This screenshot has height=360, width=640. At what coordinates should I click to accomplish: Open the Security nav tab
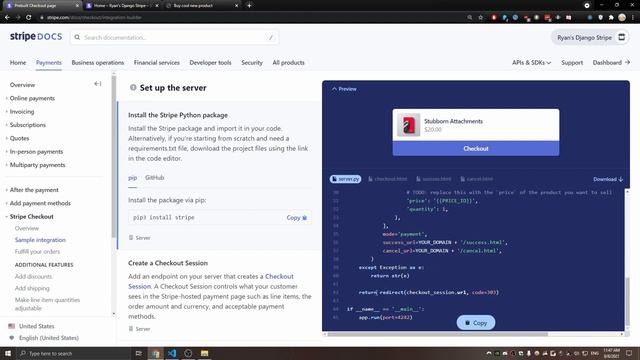click(x=252, y=62)
